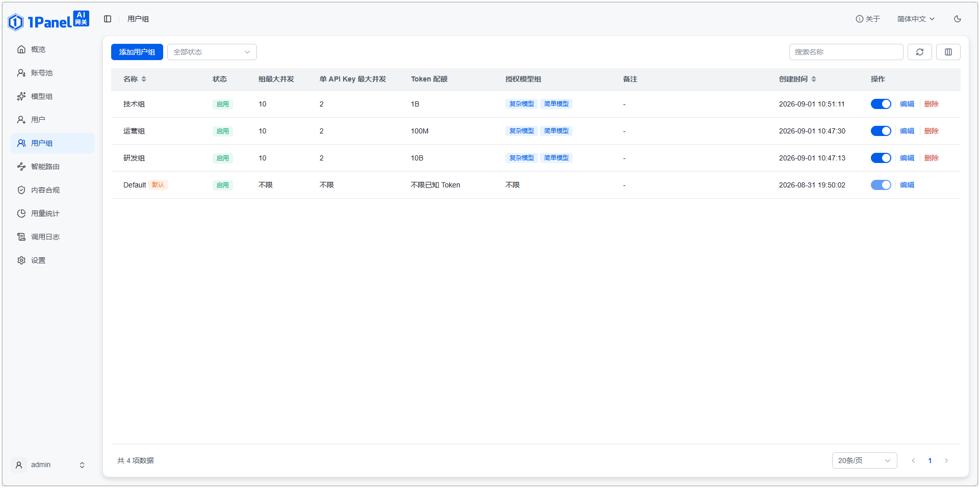Screen dimensions: 980x488
Task: Click the 添加用户组 button
Action: (137, 52)
